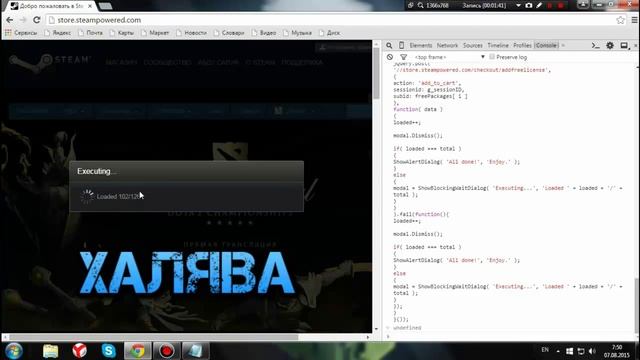Image resolution: width=640 pixels, height=360 pixels.
Task: Switch to the Elements tab
Action: 420,45
